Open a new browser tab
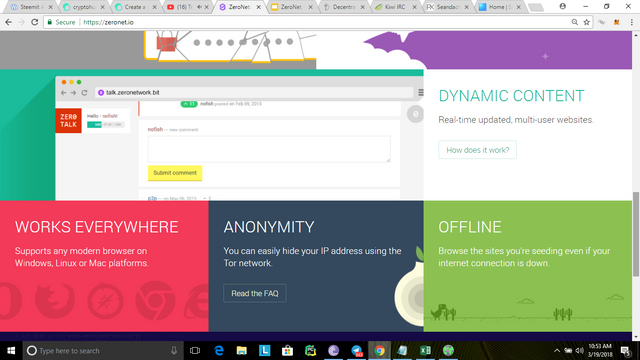Viewport: 640px width, 360px height. pyautogui.click(x=536, y=7)
